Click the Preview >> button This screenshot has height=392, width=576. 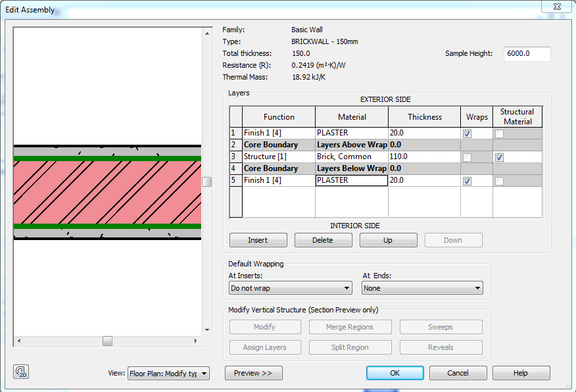pyautogui.click(x=253, y=372)
